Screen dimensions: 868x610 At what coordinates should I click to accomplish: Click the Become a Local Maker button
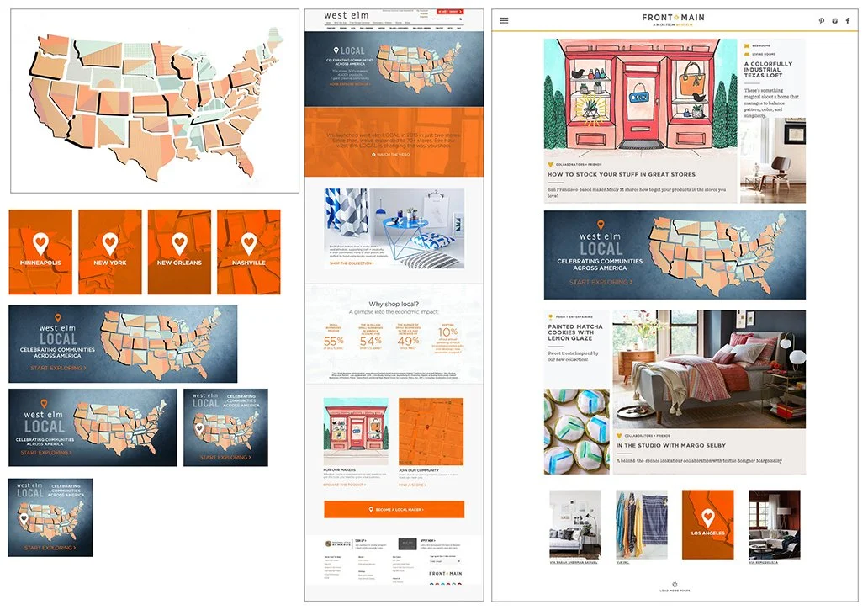point(394,509)
